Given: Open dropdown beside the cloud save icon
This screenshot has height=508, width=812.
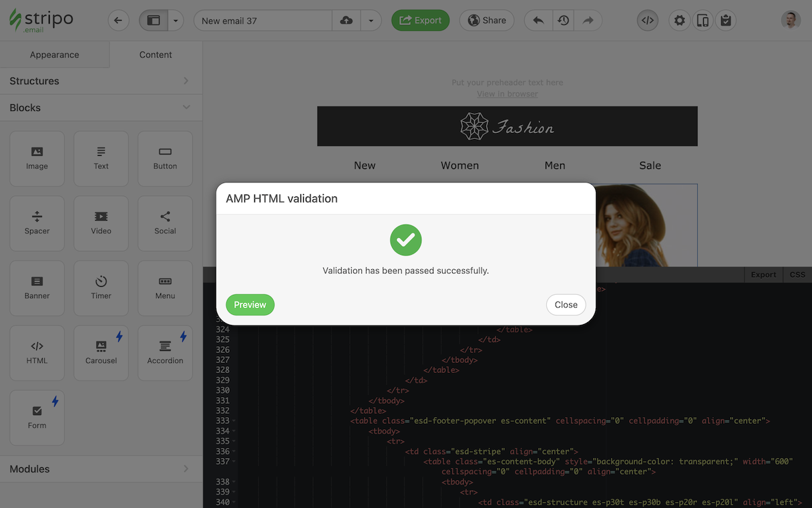Looking at the screenshot, I should click(x=371, y=21).
